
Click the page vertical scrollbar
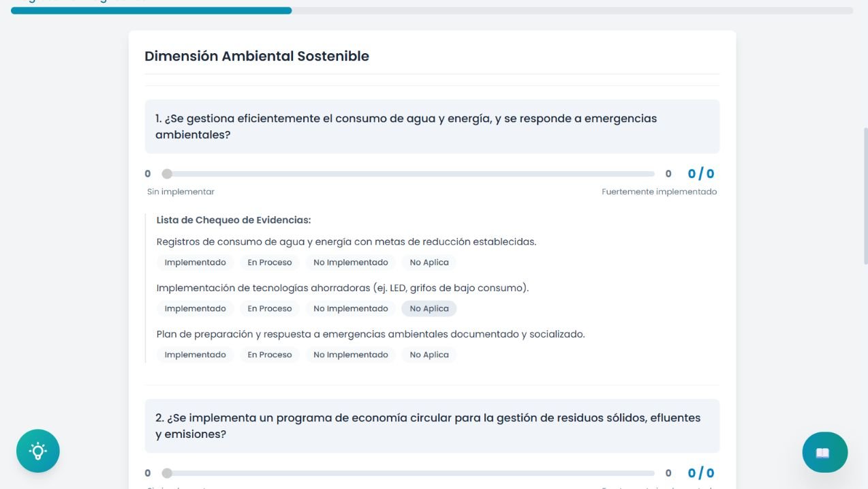tap(865, 196)
